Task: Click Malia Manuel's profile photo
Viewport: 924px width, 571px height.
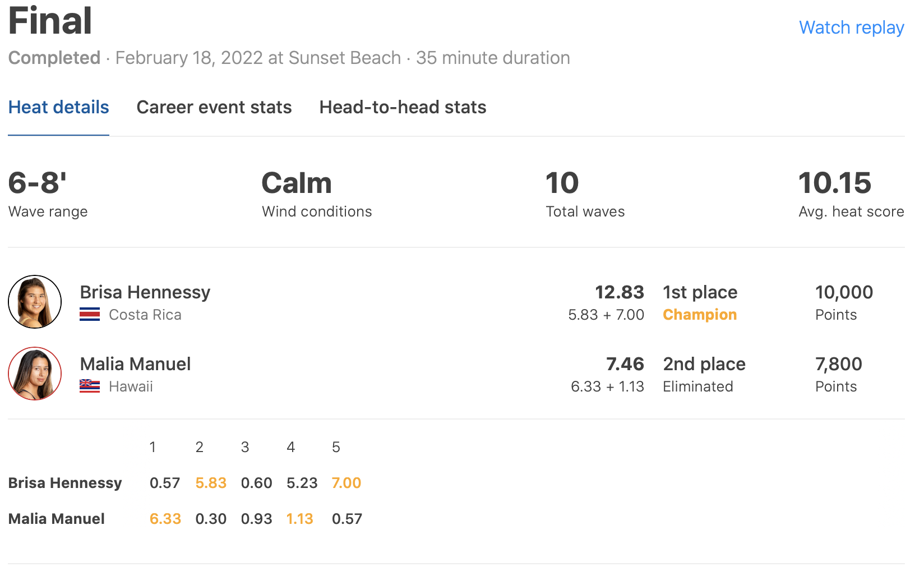Action: (35, 374)
